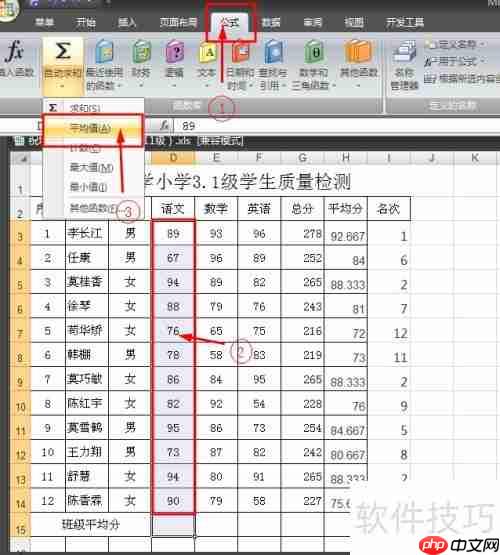Select column K header
The width and height of the screenshot is (500, 555).
click(x=476, y=158)
